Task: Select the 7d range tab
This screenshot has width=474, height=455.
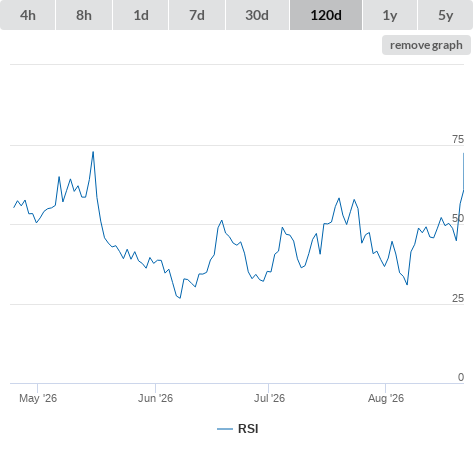Action: click(197, 15)
